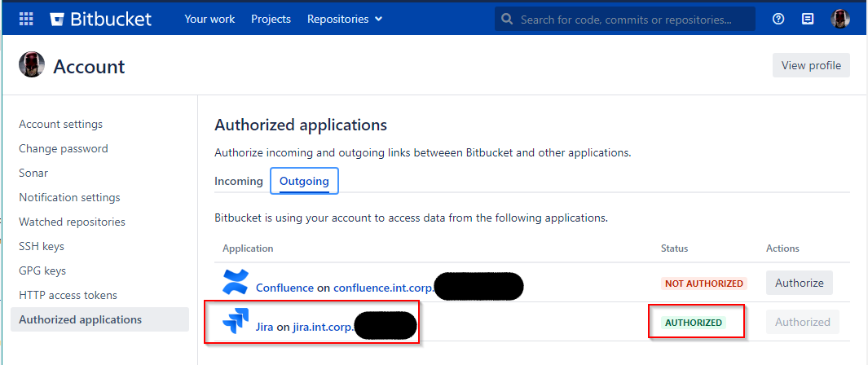Open the help question mark icon
Viewport: 868px width, 365px height.
pos(778,19)
